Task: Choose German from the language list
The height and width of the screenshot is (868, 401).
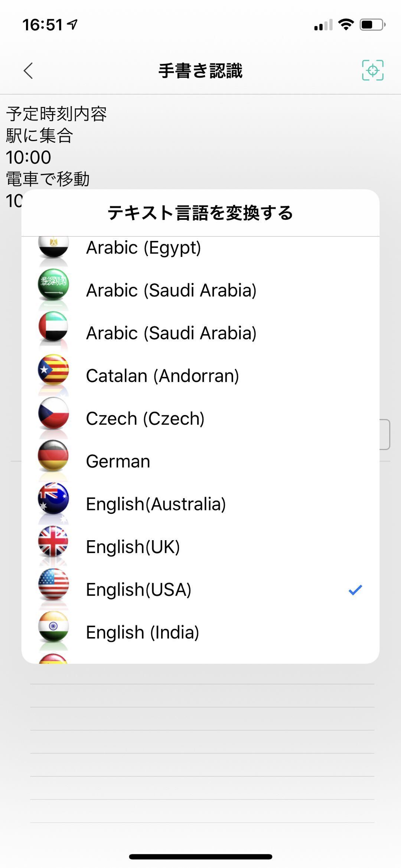Action: 118,461
